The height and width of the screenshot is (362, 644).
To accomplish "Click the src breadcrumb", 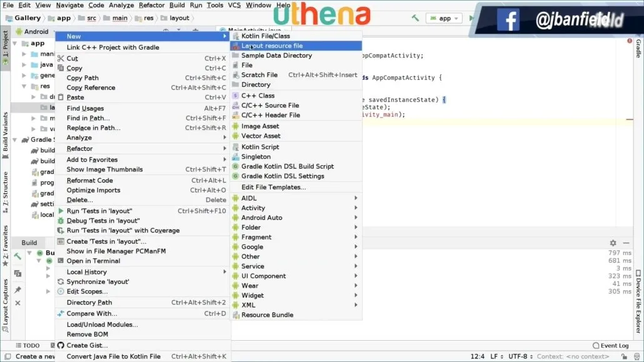I will [88, 18].
